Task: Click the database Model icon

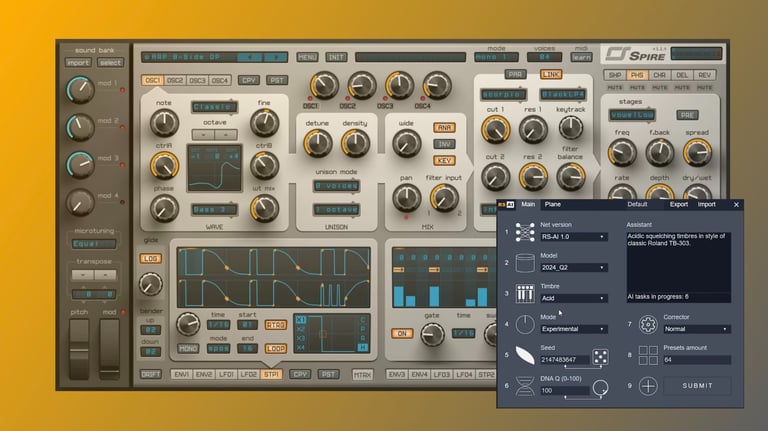Action: coord(525,263)
